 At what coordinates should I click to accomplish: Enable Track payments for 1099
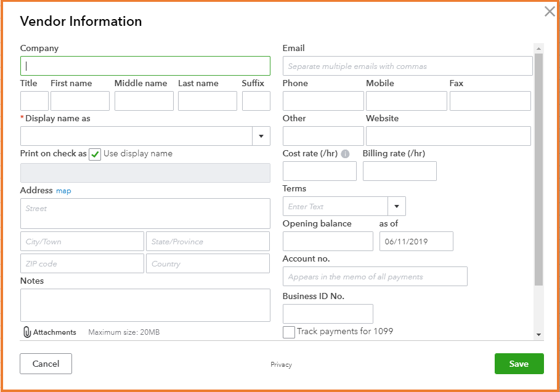[289, 332]
